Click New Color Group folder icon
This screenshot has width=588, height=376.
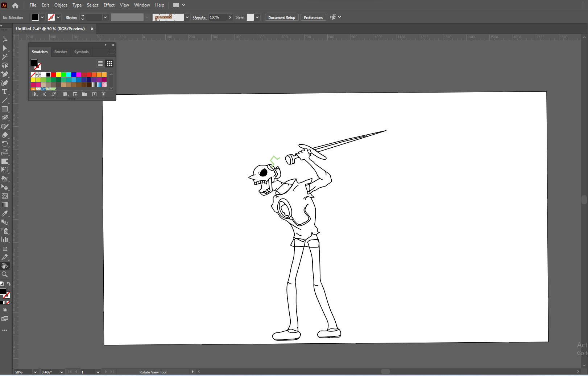click(x=84, y=94)
